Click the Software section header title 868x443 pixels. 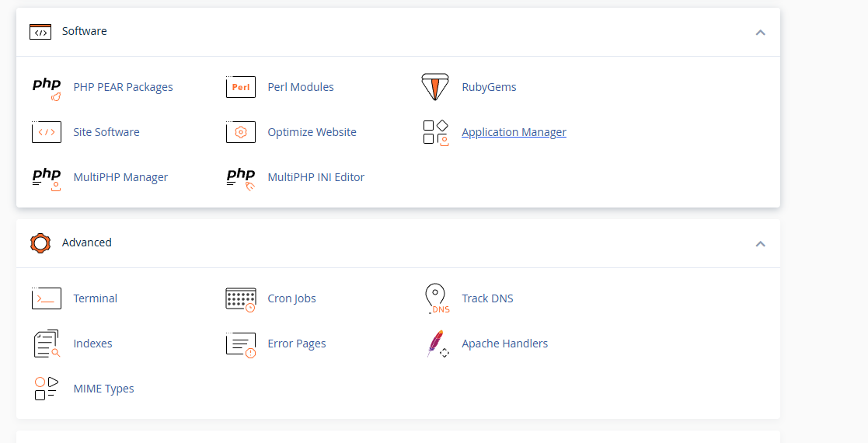point(84,31)
